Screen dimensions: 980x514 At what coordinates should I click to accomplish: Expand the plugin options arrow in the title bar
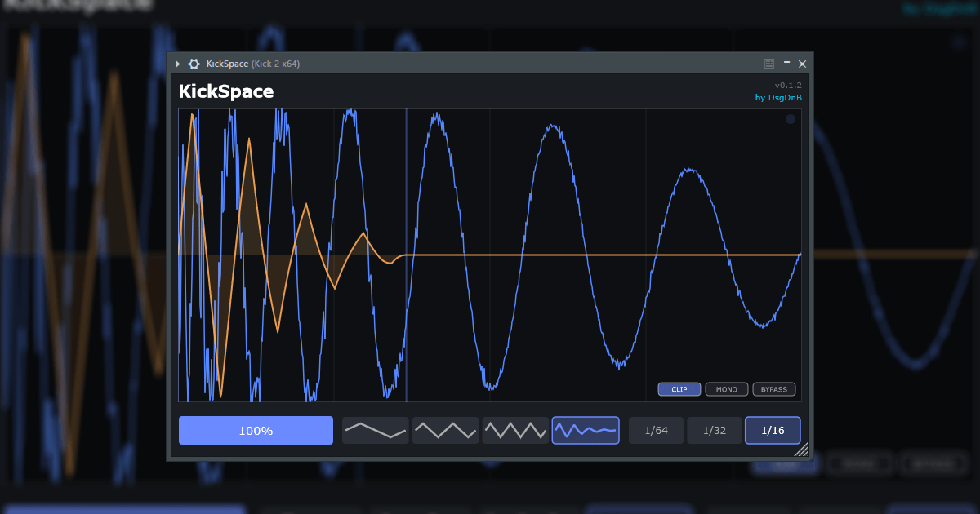(180, 63)
